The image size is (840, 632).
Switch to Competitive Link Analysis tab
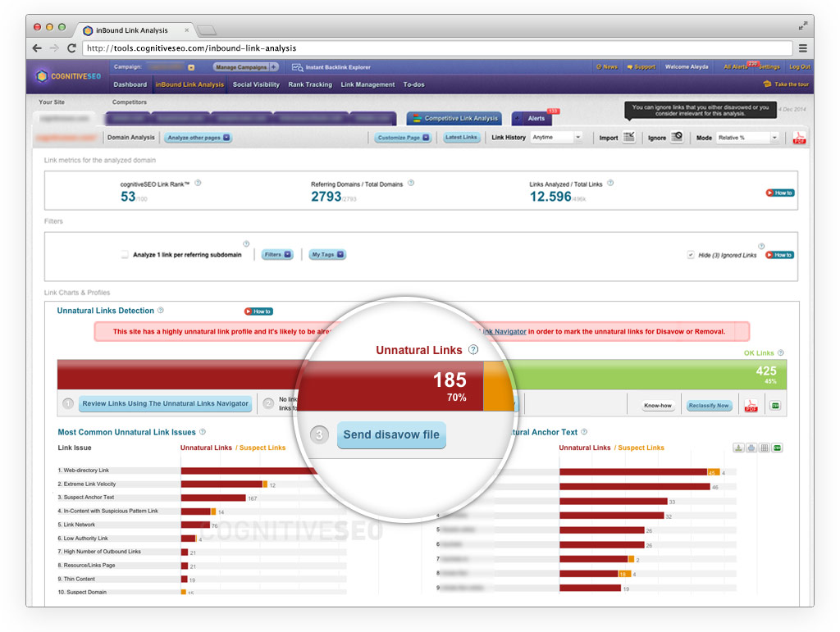tap(454, 118)
